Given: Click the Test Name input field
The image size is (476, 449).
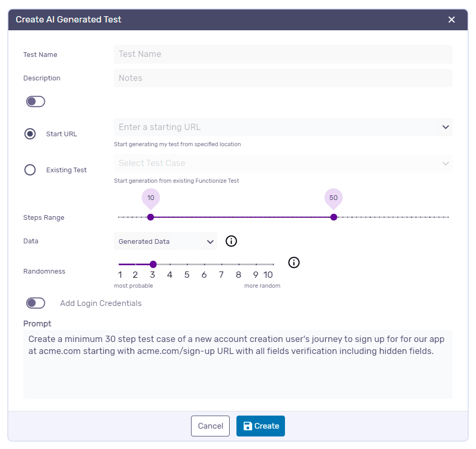Looking at the screenshot, I should click(x=283, y=54).
